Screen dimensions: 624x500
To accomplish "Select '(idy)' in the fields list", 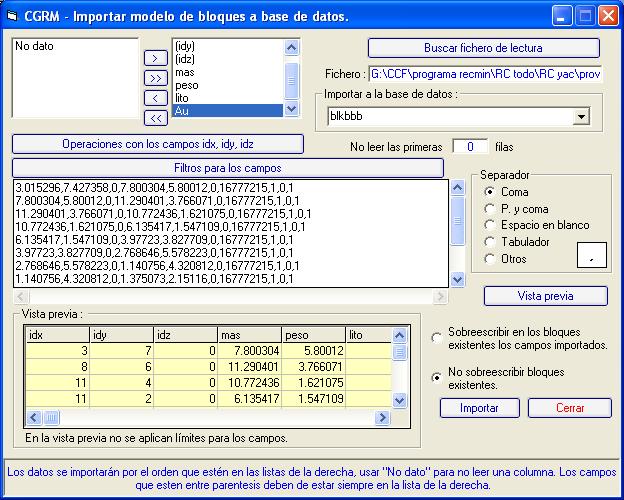I will [x=228, y=46].
